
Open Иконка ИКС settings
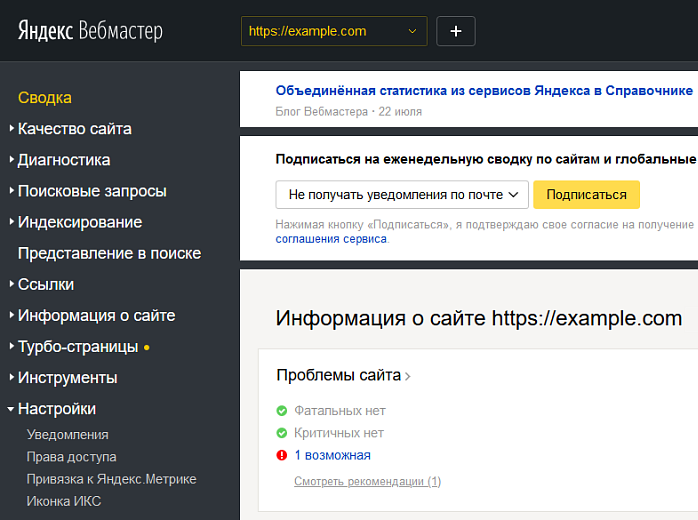(x=64, y=501)
